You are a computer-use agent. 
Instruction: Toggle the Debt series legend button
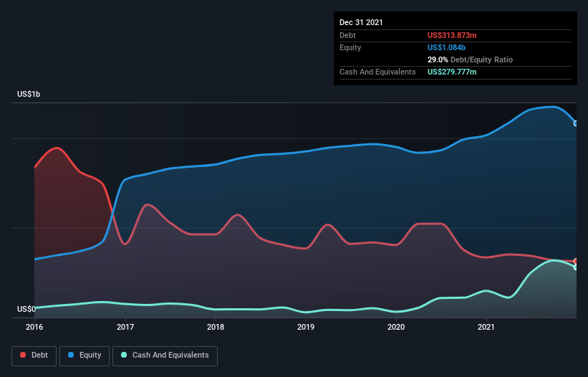tap(34, 355)
